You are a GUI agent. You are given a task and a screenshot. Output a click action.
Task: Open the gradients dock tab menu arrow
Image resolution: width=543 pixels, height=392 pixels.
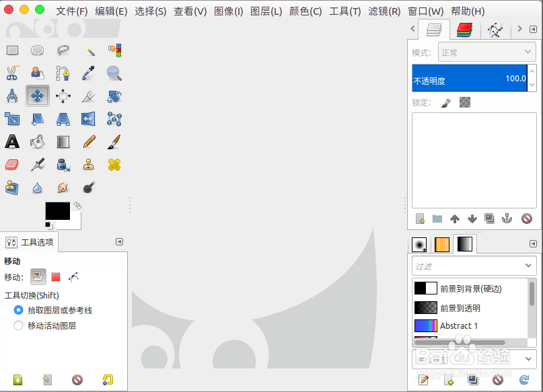[x=534, y=244]
